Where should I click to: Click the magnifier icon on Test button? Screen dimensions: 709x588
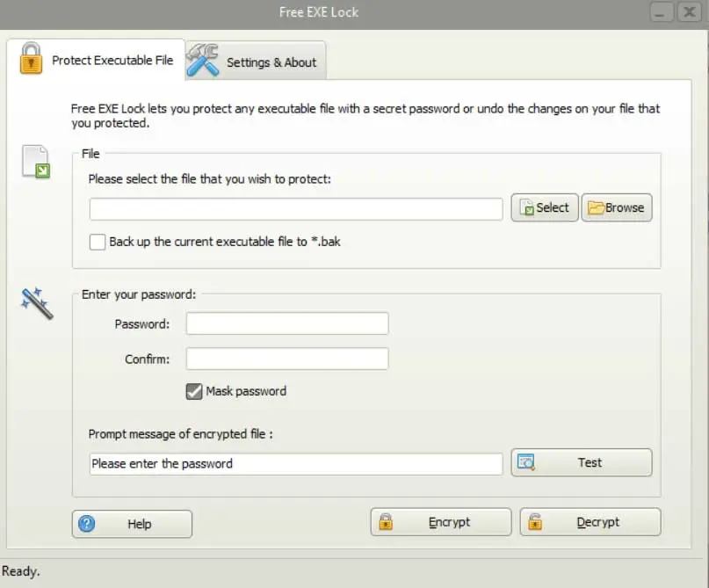[x=527, y=462]
